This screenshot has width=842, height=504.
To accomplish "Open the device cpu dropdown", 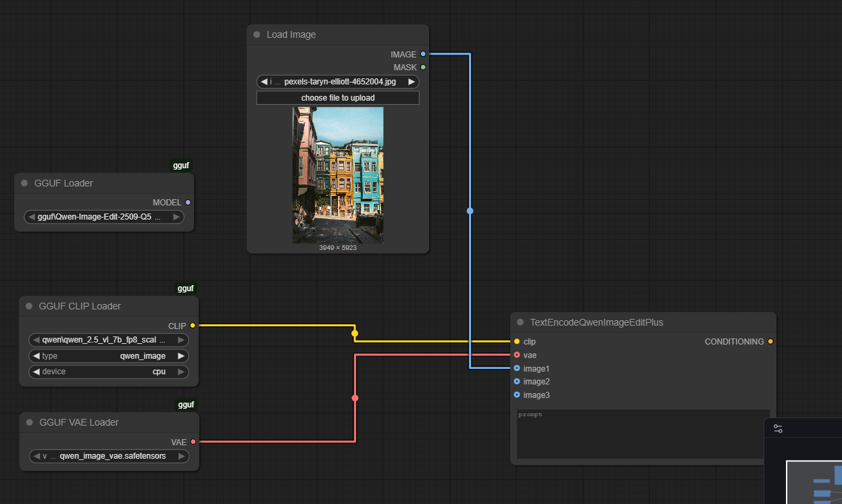I will [x=108, y=372].
